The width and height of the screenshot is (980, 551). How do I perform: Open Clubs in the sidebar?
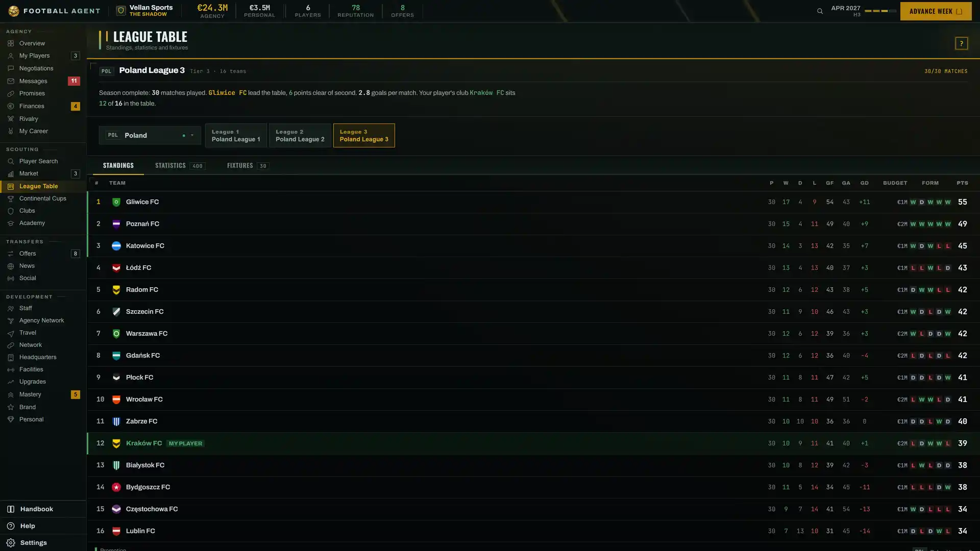coord(43,211)
